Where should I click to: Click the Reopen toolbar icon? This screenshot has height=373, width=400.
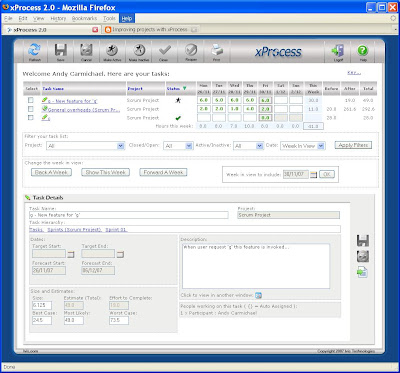[191, 51]
